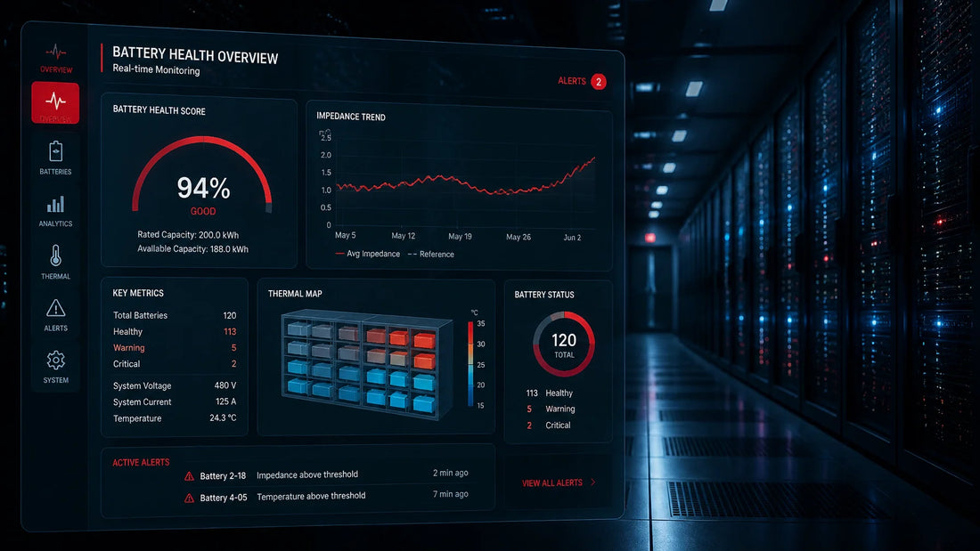
Task: Click Available Capacity: 188.0 kWh text
Action: tap(192, 248)
